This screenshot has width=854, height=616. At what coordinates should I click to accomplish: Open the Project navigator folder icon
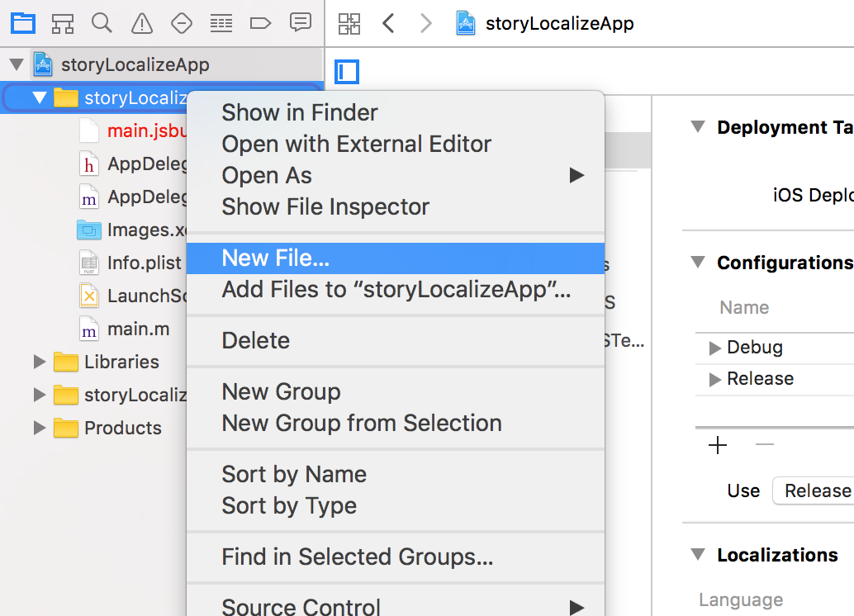23,23
